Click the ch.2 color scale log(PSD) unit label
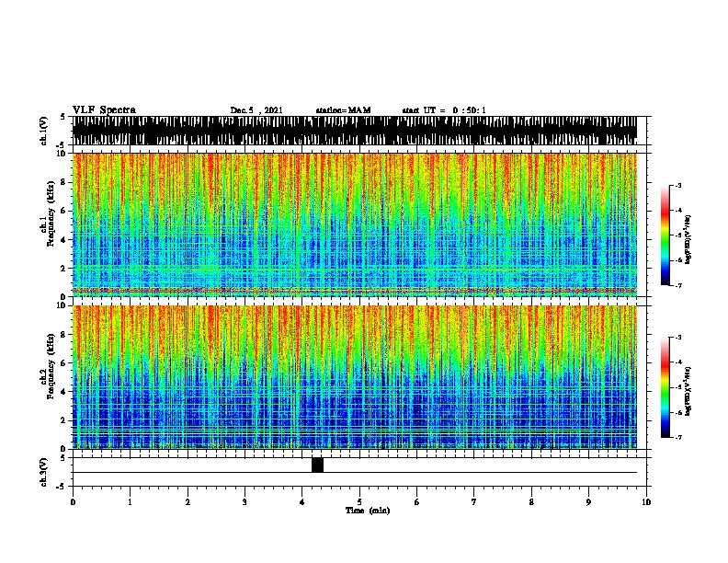The height and width of the screenshot is (563, 728). pyautogui.click(x=688, y=391)
